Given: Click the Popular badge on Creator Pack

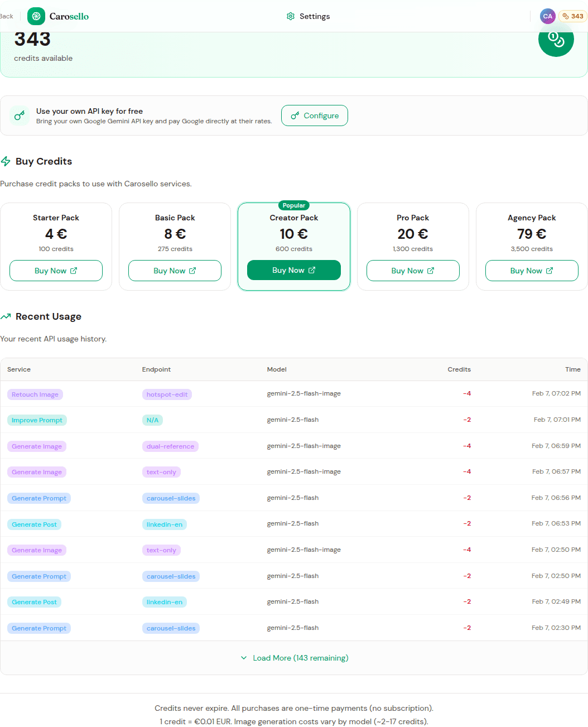Looking at the screenshot, I should pos(293,205).
